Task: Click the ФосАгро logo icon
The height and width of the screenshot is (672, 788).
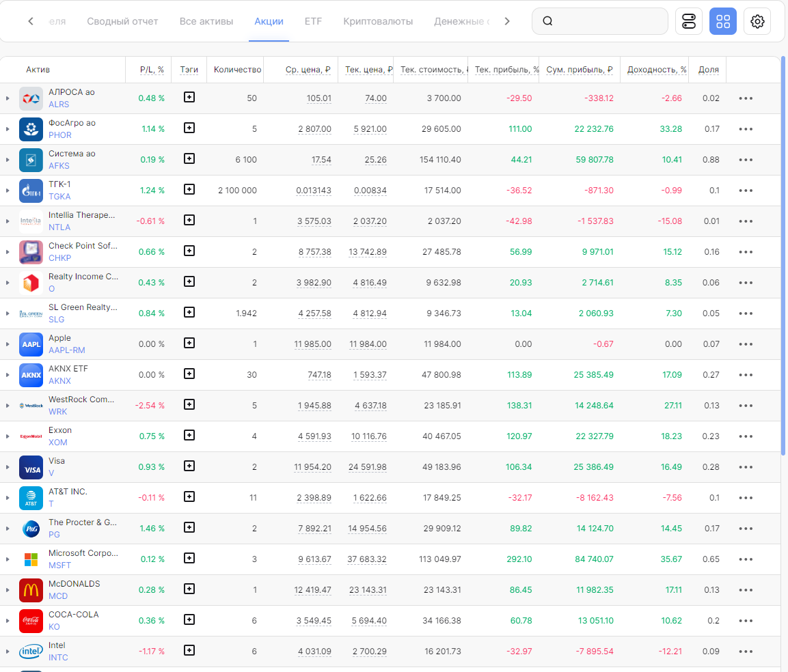Action: pyautogui.click(x=31, y=129)
